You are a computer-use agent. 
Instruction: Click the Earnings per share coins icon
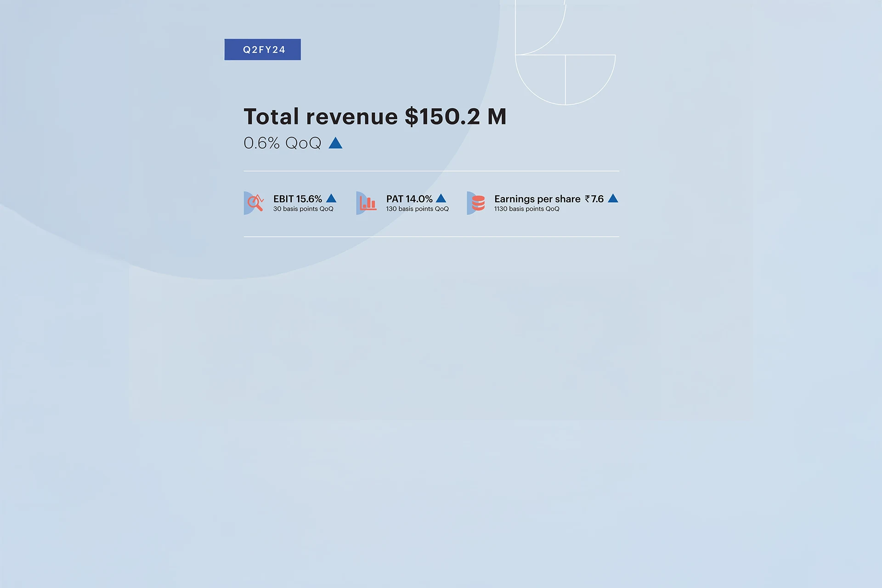pyautogui.click(x=476, y=203)
